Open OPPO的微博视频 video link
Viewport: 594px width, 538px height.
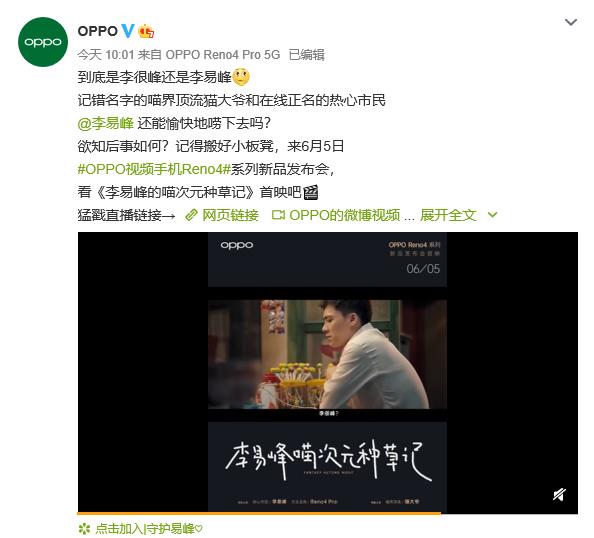344,215
